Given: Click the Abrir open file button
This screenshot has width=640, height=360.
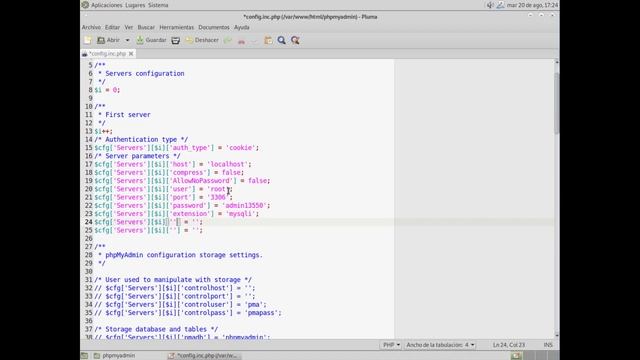Looking at the screenshot, I should point(109,40).
